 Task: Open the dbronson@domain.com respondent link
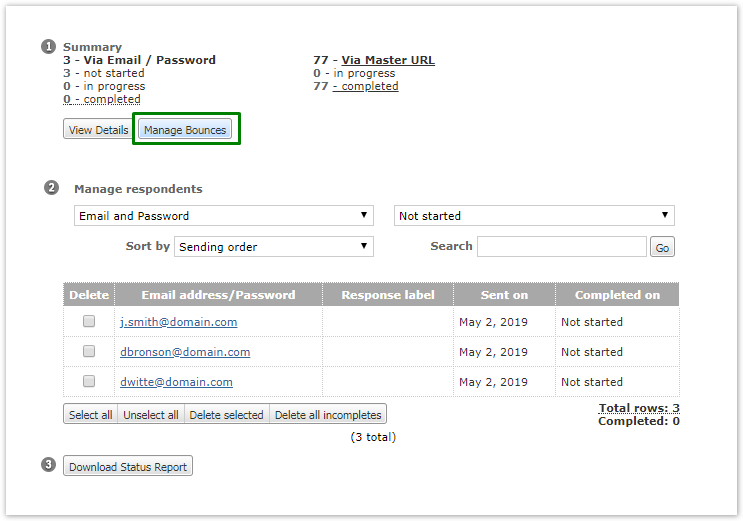(x=185, y=352)
